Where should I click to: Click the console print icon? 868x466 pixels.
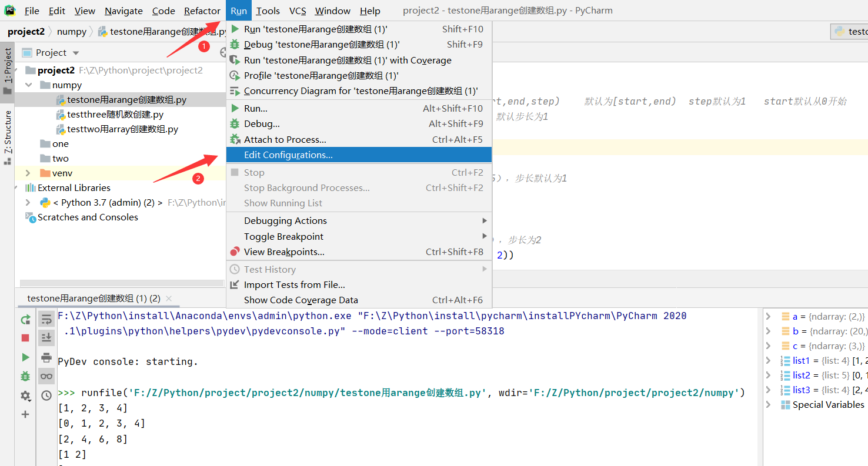(46, 357)
